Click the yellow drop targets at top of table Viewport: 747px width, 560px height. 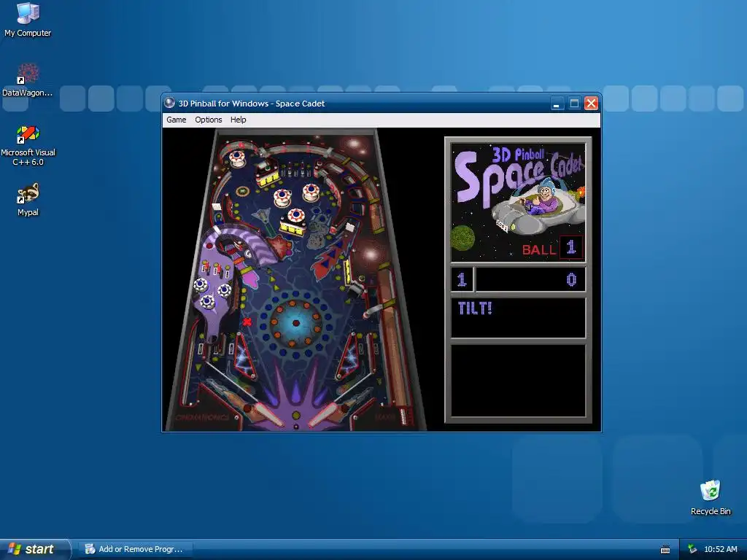[x=268, y=178]
